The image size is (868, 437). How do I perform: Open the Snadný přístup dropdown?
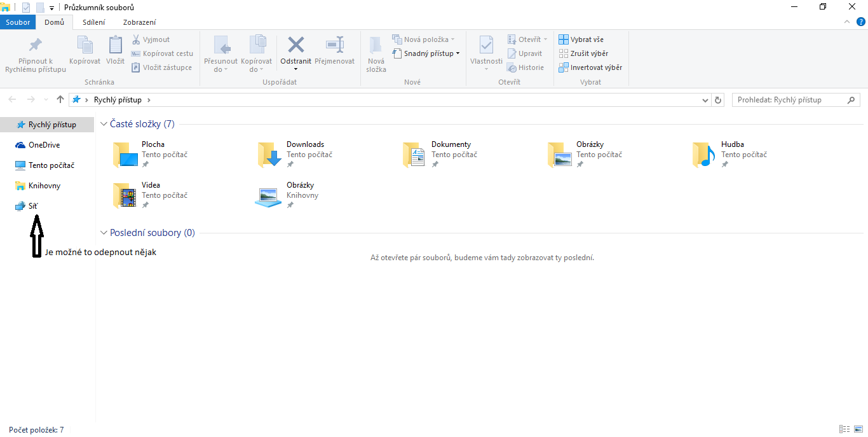click(426, 53)
